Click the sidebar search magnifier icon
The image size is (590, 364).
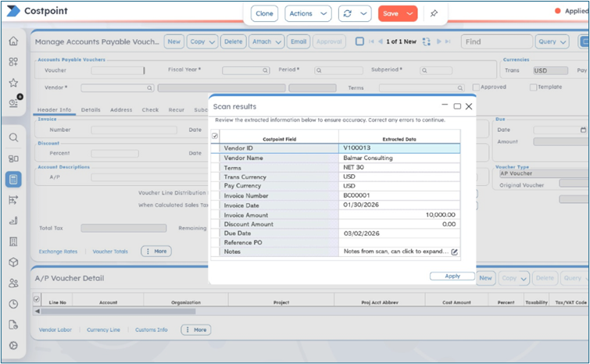coord(13,138)
